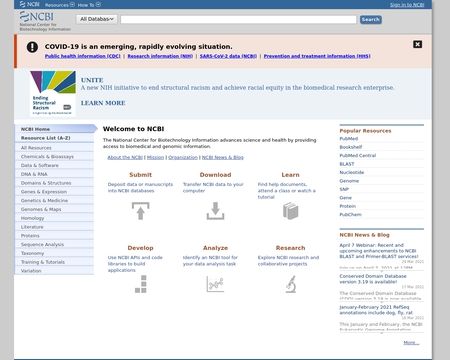Select Sequence Analysis in sidebar
450x360 pixels.
click(54, 244)
